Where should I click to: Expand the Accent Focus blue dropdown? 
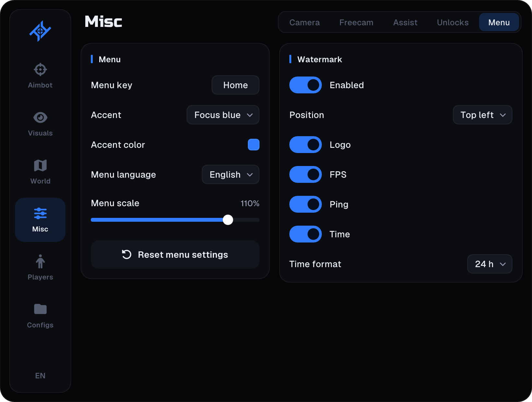[223, 115]
